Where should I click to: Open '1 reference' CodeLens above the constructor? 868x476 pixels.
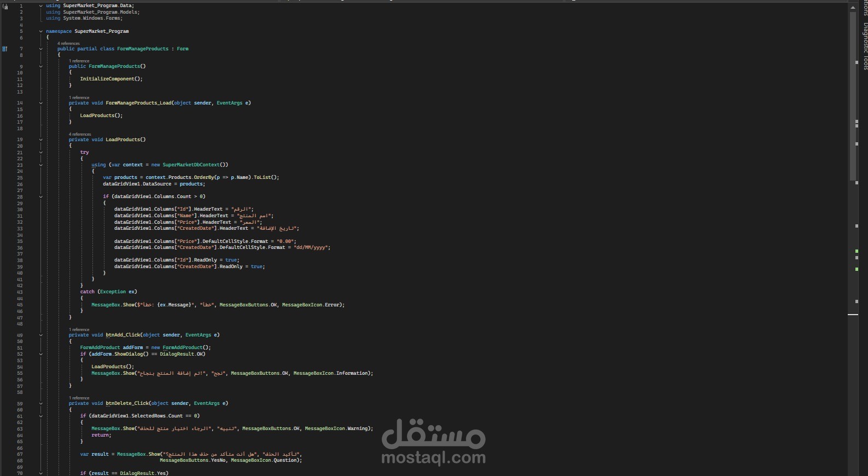click(79, 61)
